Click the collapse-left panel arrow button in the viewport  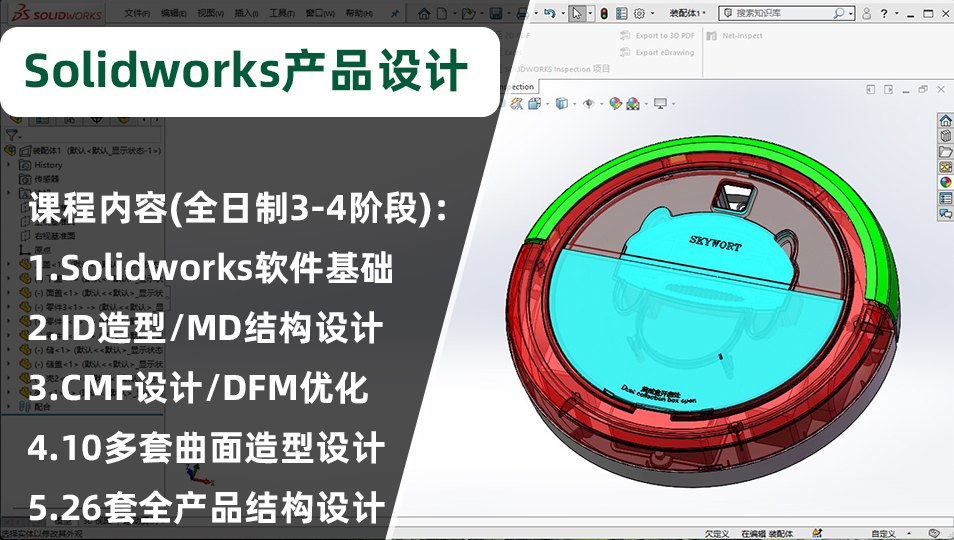tap(870, 89)
